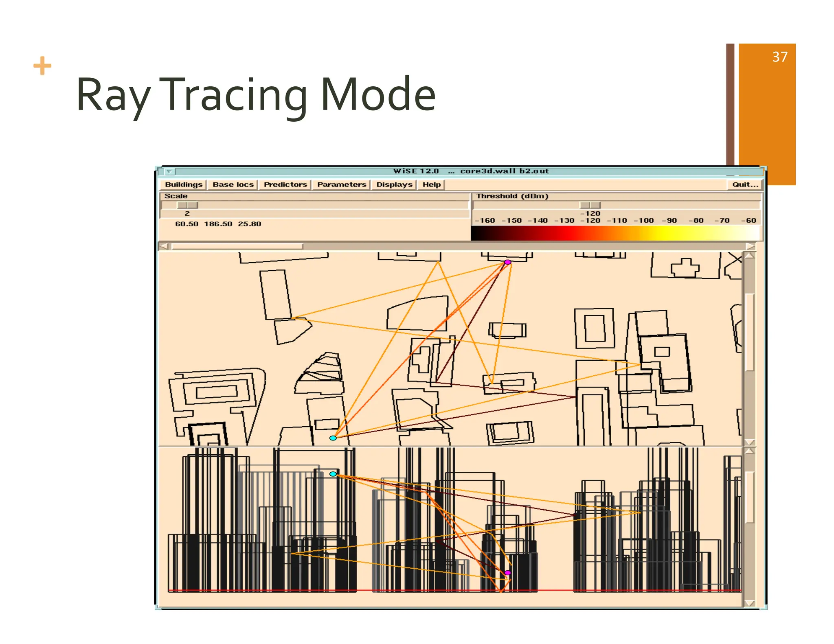Screen dimensions: 834x644
Task: Select the magenta receiver point in map view
Action: point(508,262)
